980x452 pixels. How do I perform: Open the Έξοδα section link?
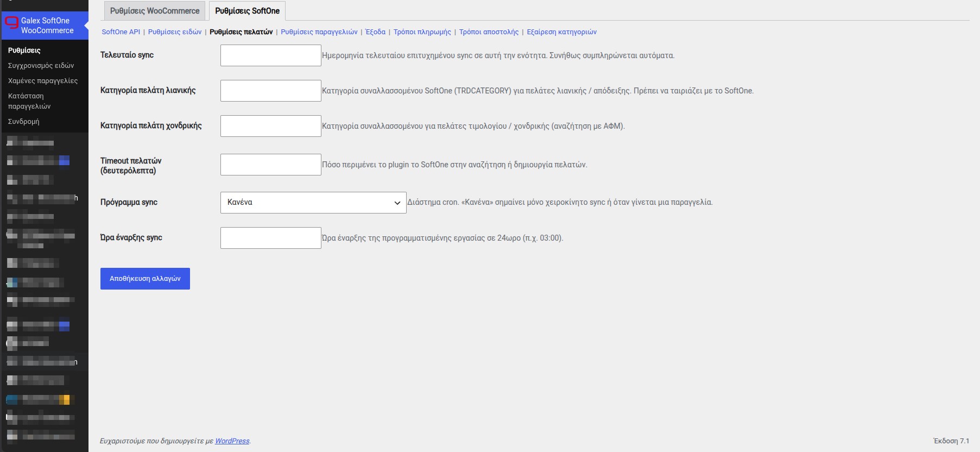pyautogui.click(x=376, y=32)
